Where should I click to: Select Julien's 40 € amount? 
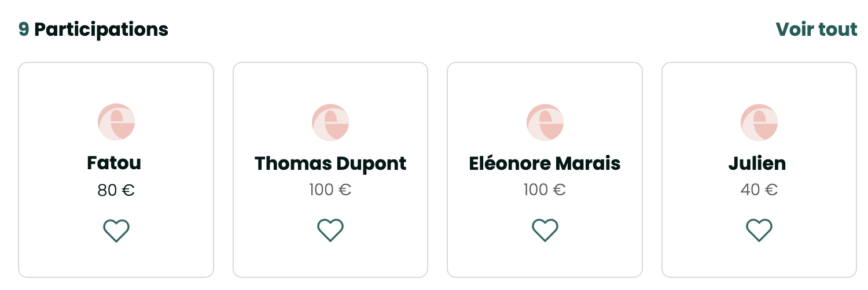coord(759,189)
